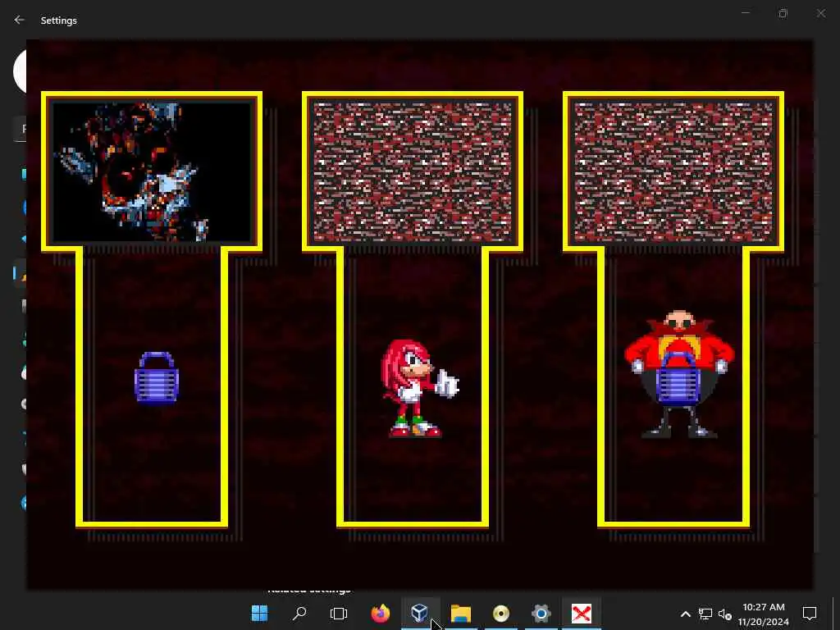Viewport: 840px width, 630px height.
Task: Open taskbar Search magnifier
Action: click(x=299, y=613)
